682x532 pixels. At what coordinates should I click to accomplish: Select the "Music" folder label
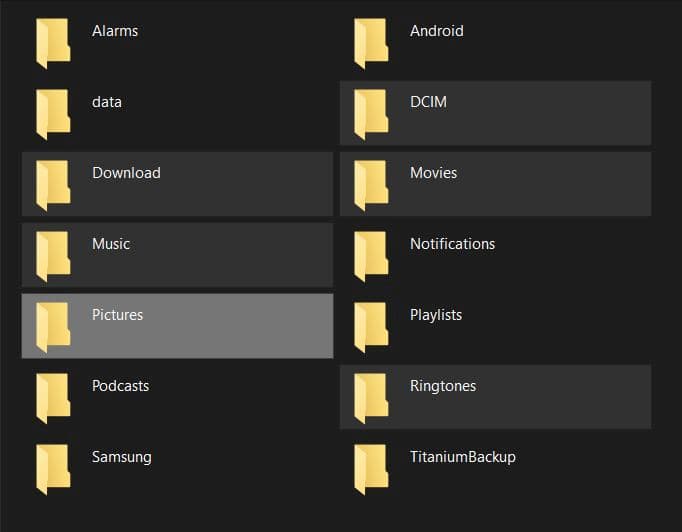coord(111,244)
